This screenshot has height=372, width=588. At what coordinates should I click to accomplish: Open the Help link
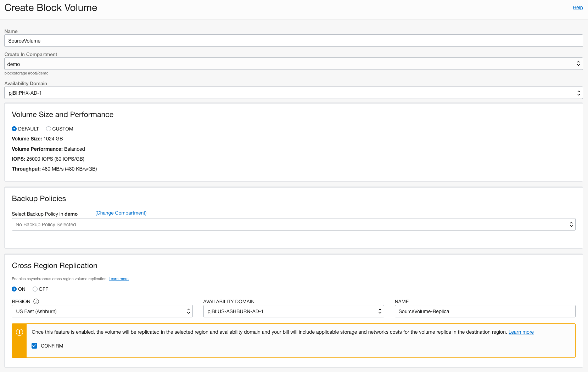click(x=577, y=7)
